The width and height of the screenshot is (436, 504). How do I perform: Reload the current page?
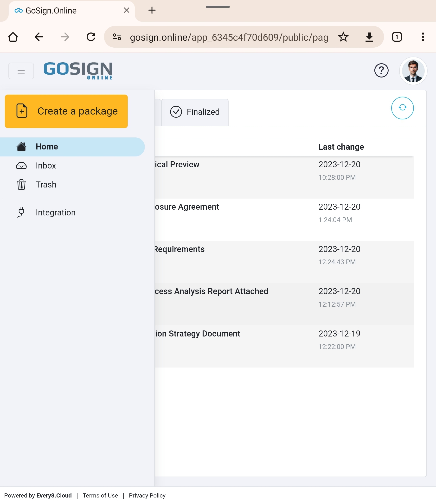click(91, 37)
